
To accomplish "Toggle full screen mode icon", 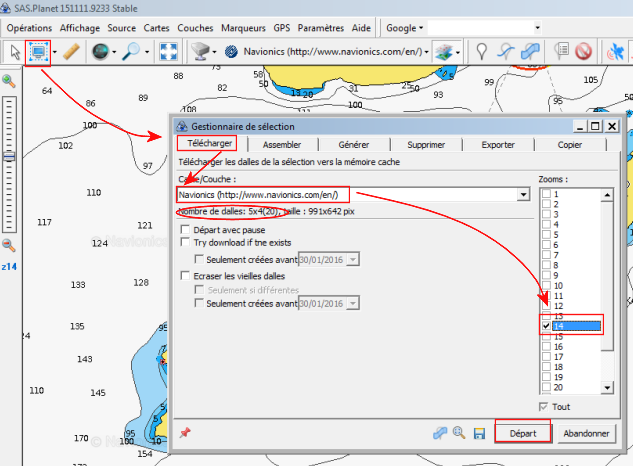I will (168, 52).
